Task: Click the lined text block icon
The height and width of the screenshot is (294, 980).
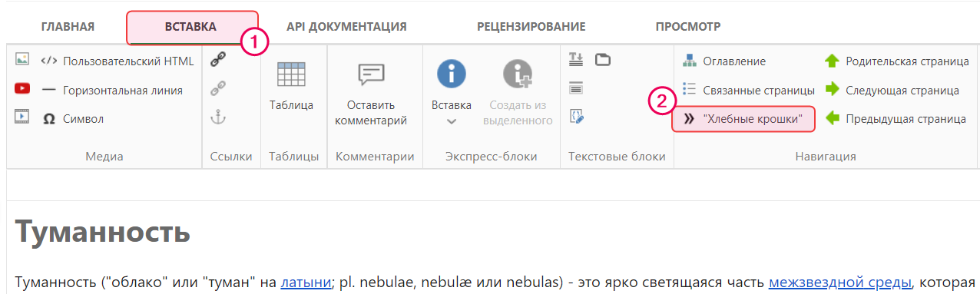Action: (576, 88)
